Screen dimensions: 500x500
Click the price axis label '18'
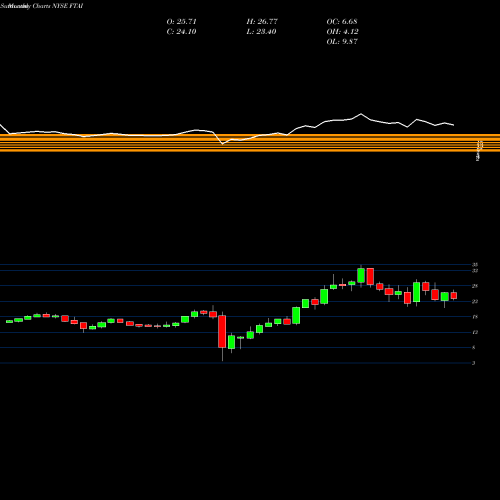pyautogui.click(x=475, y=317)
